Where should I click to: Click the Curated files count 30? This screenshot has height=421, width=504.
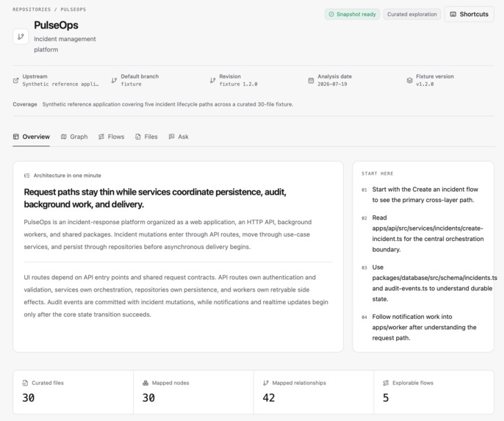coord(28,398)
